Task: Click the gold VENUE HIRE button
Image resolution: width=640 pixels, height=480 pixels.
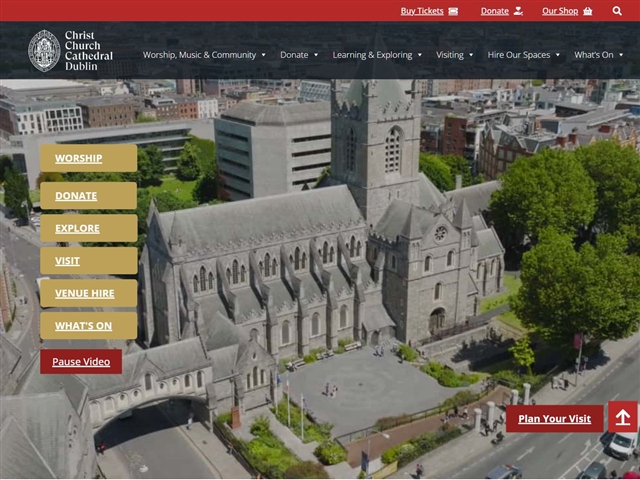Action: click(89, 293)
